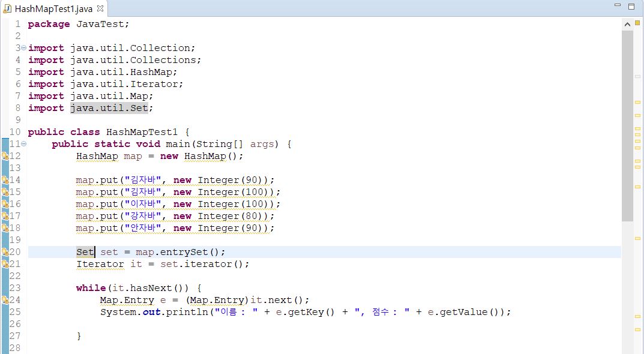Click the yellow warning summary square above overview ruler

point(637,23)
